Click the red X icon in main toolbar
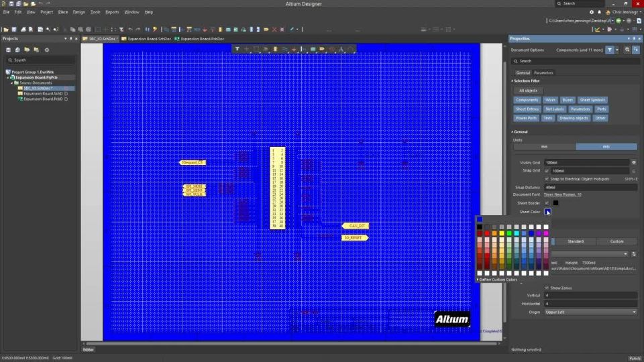The width and height of the screenshot is (644, 362). pos(274,29)
